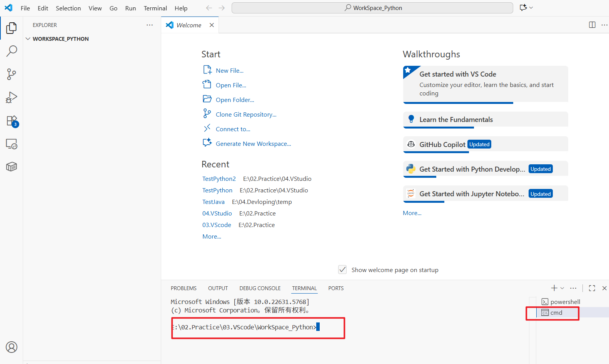The image size is (609, 364).
Task: Open the Remote Explorer view
Action: (x=12, y=144)
